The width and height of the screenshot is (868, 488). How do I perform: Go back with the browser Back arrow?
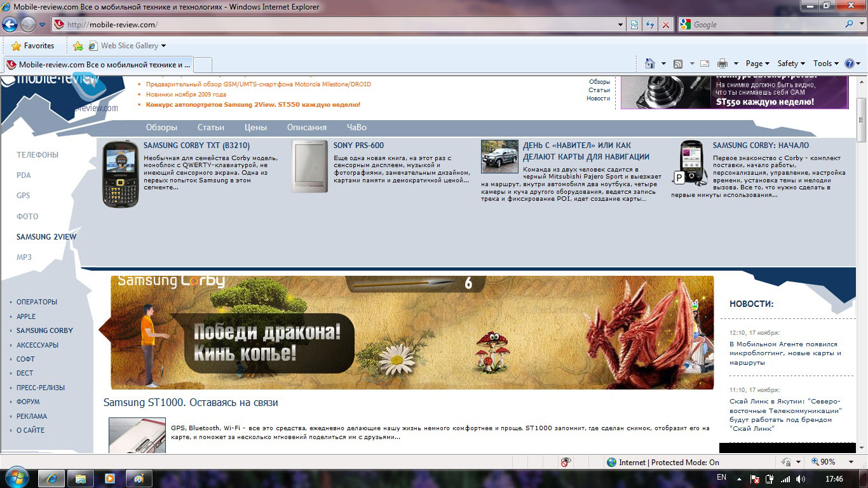[x=10, y=25]
